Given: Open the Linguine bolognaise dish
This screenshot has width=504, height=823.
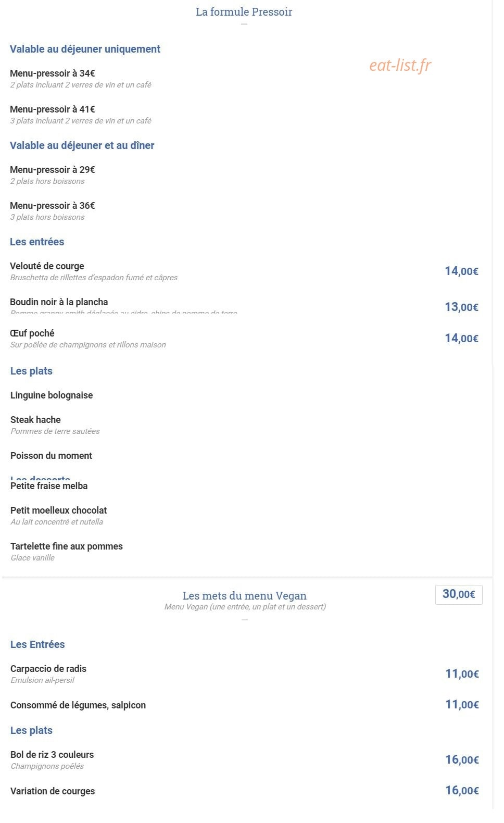Looking at the screenshot, I should click(x=52, y=395).
